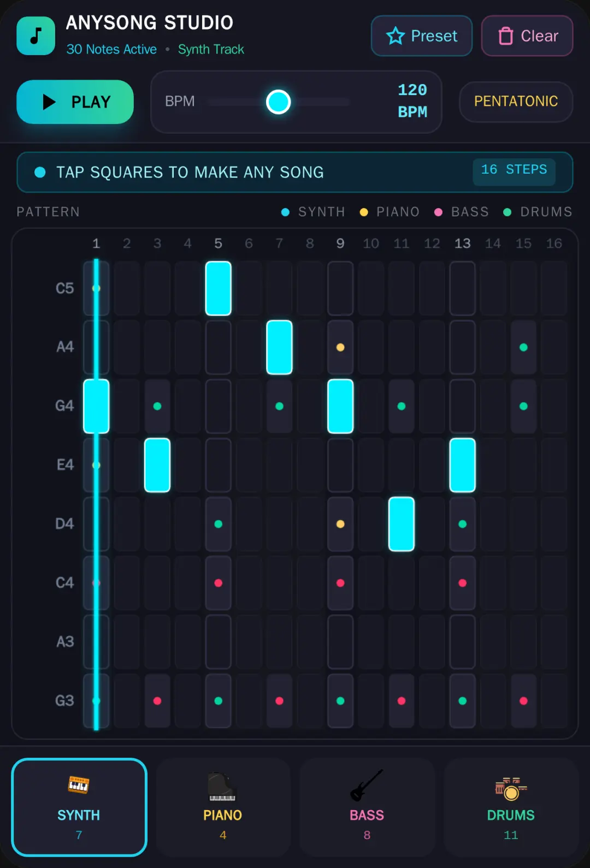Screen dimensions: 590x868
Task: Toggle the G4 cell at step 11
Action: [x=402, y=406]
